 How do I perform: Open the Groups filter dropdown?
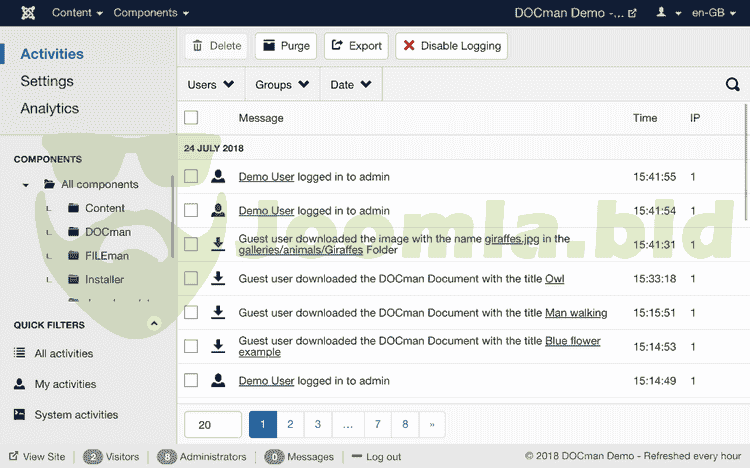tap(282, 85)
